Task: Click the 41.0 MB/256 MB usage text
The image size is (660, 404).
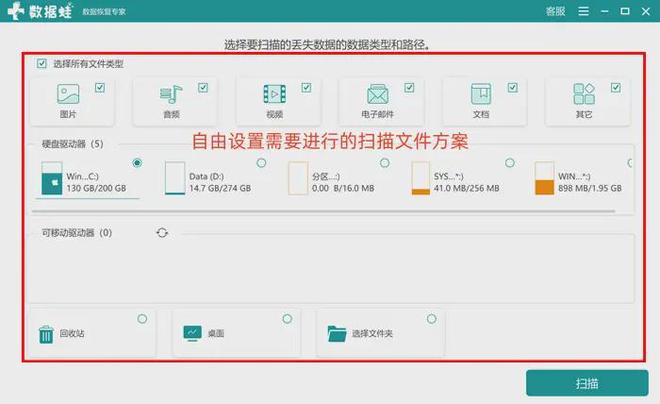Action: click(467, 188)
